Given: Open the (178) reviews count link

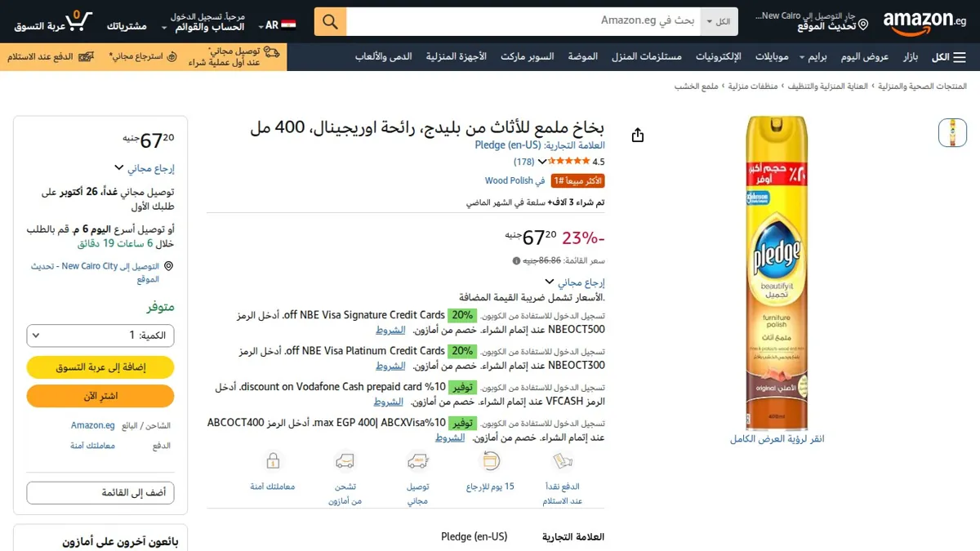Looking at the screenshot, I should pyautogui.click(x=523, y=162).
